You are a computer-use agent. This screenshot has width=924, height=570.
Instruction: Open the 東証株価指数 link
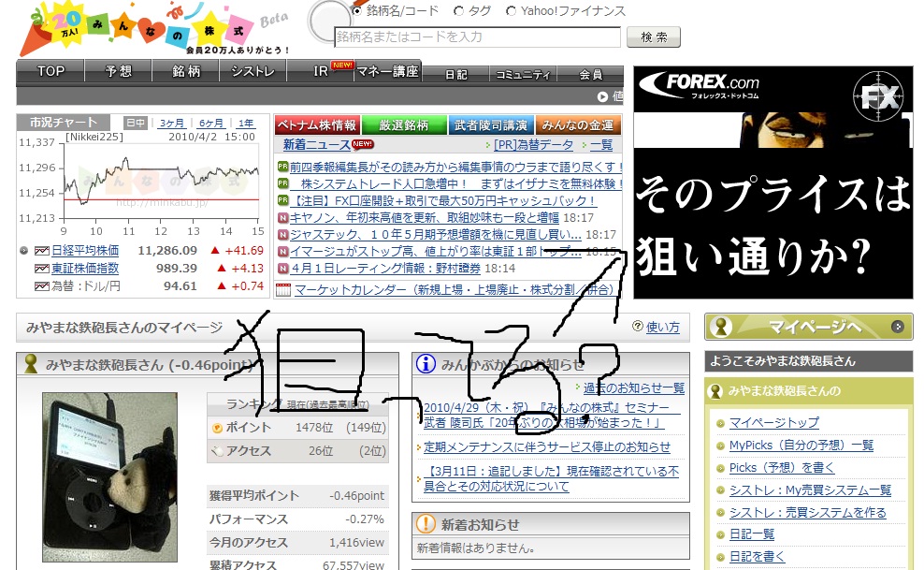click(x=85, y=269)
